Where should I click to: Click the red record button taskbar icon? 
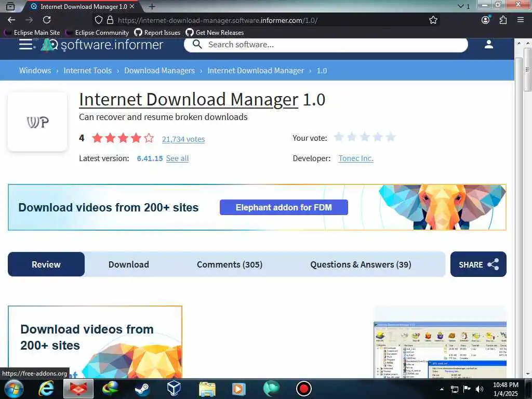click(x=303, y=389)
